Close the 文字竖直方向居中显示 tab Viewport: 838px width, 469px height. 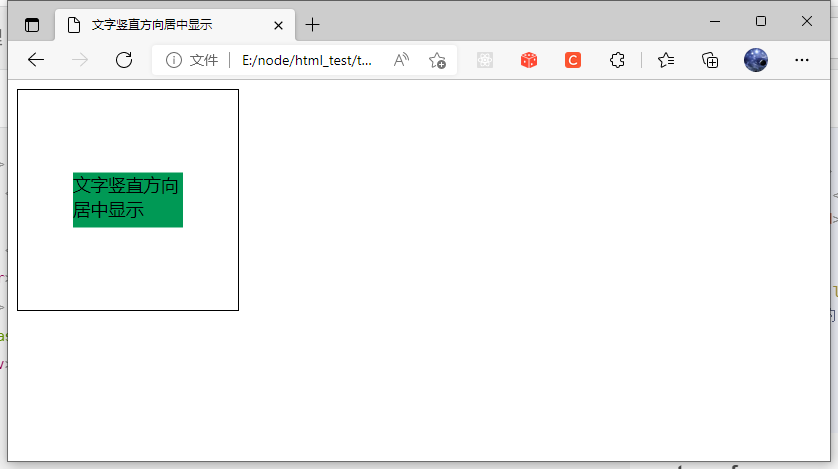[x=278, y=25]
